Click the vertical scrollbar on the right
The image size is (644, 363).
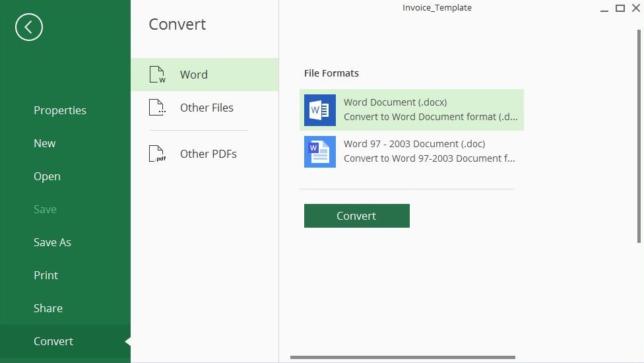tap(639, 136)
